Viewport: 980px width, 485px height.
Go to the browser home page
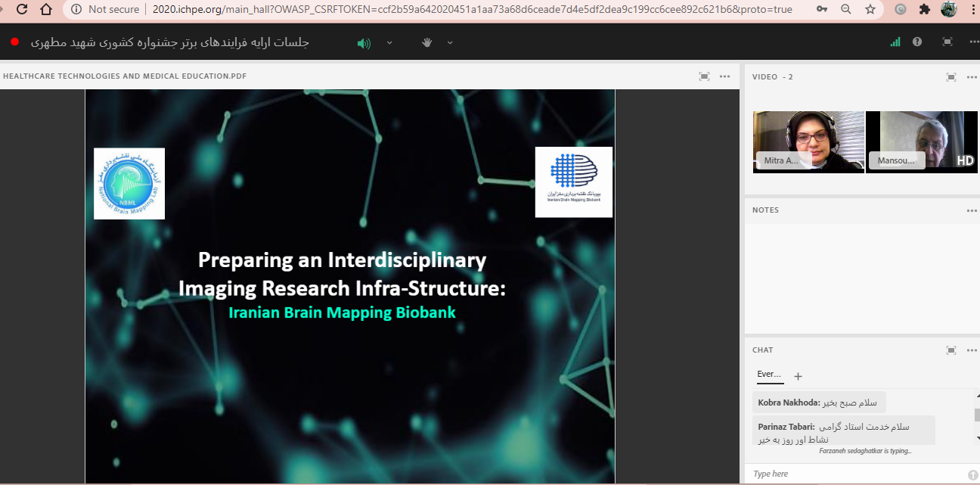click(x=46, y=10)
